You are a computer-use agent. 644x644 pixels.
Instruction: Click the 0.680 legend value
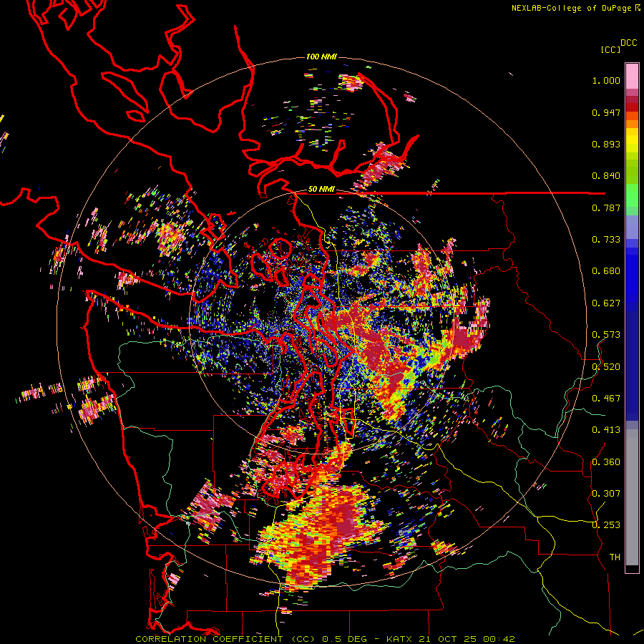(606, 271)
